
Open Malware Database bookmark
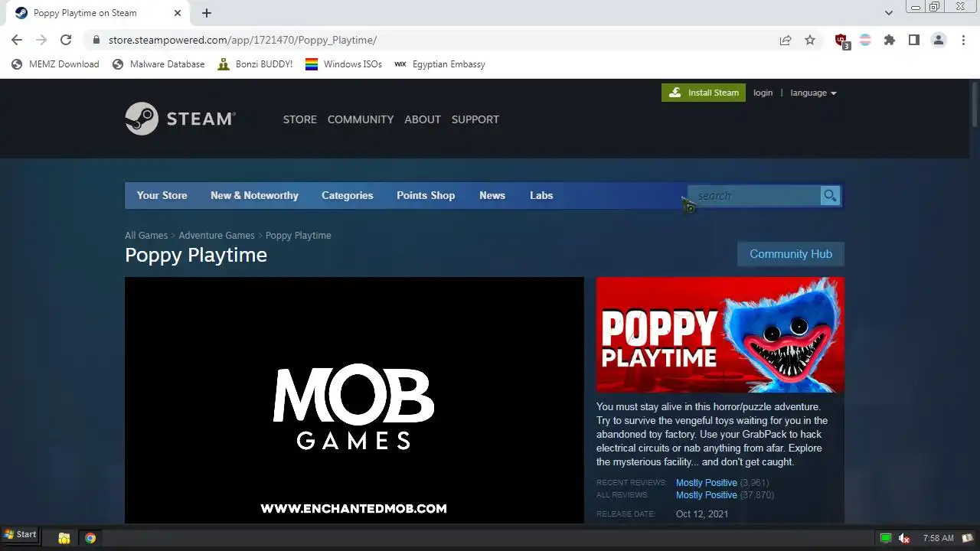click(x=158, y=64)
